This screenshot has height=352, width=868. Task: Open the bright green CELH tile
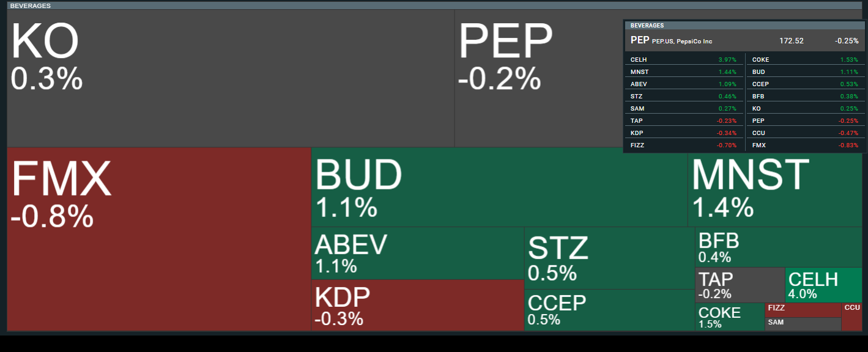click(x=823, y=285)
